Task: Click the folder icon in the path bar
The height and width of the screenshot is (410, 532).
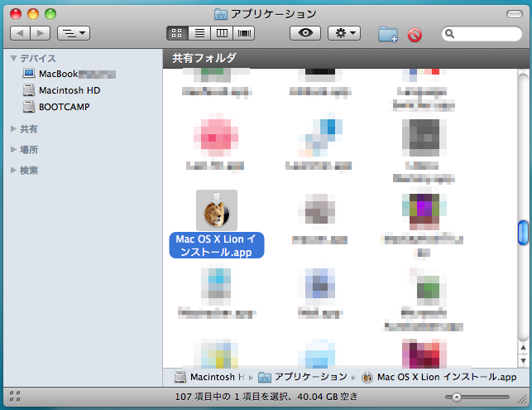Action: click(265, 377)
